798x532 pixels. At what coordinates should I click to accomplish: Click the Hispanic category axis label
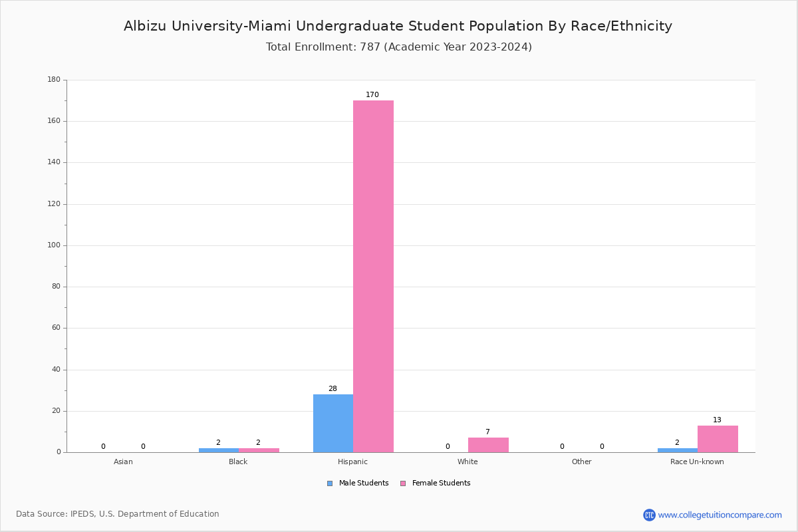pyautogui.click(x=352, y=462)
